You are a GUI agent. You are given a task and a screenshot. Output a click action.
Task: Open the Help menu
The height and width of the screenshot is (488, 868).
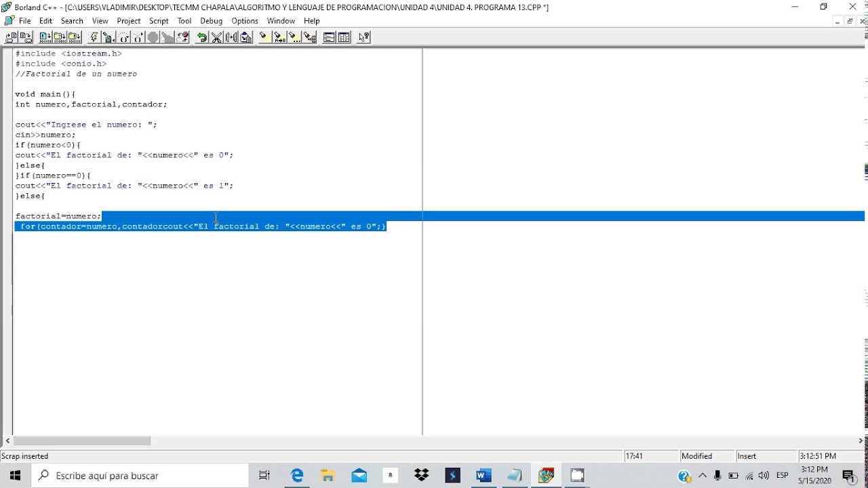coord(311,21)
